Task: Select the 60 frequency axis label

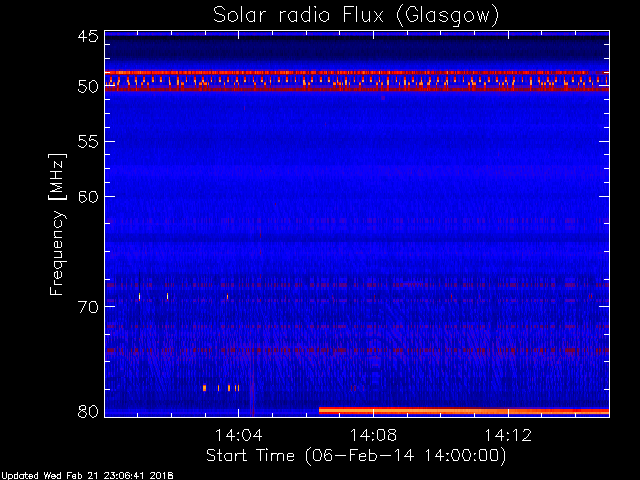Action: [88, 196]
